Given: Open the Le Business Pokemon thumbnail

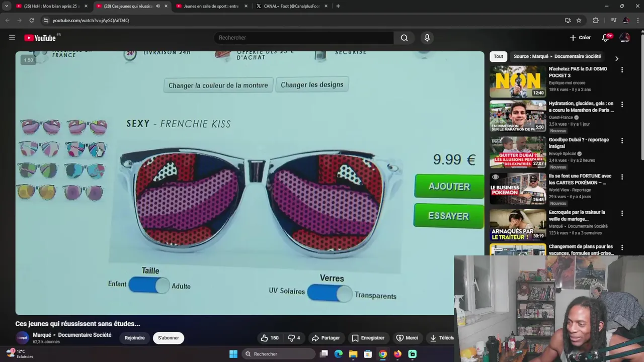Looking at the screenshot, I should (518, 189).
